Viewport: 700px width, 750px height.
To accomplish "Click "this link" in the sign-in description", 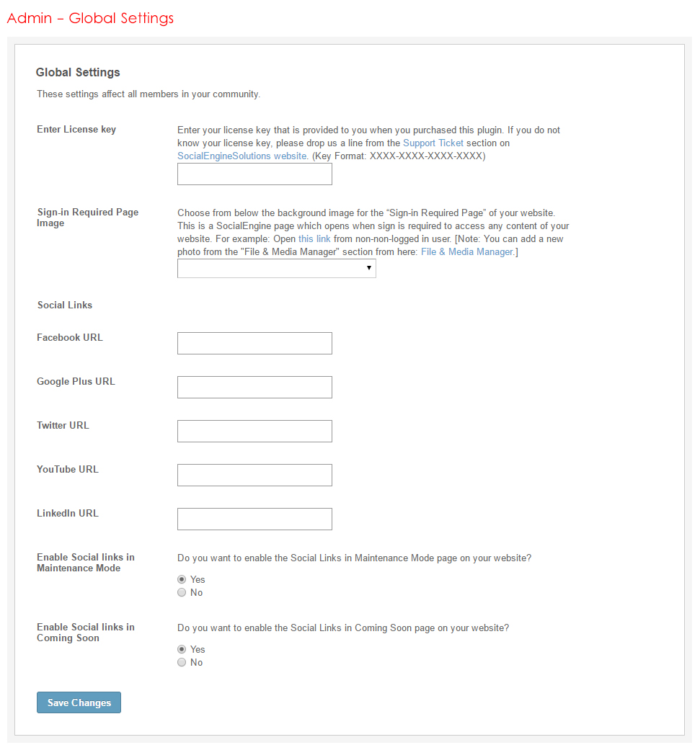I will pos(314,238).
